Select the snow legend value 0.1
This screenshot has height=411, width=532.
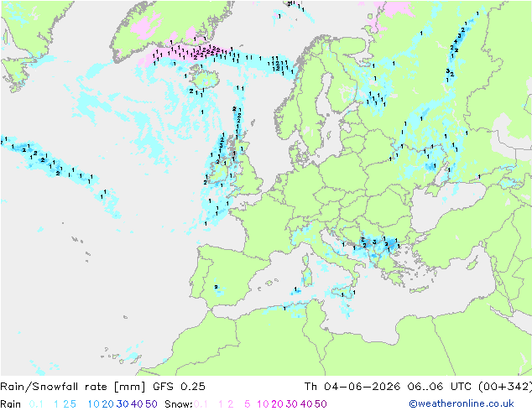tap(201, 404)
